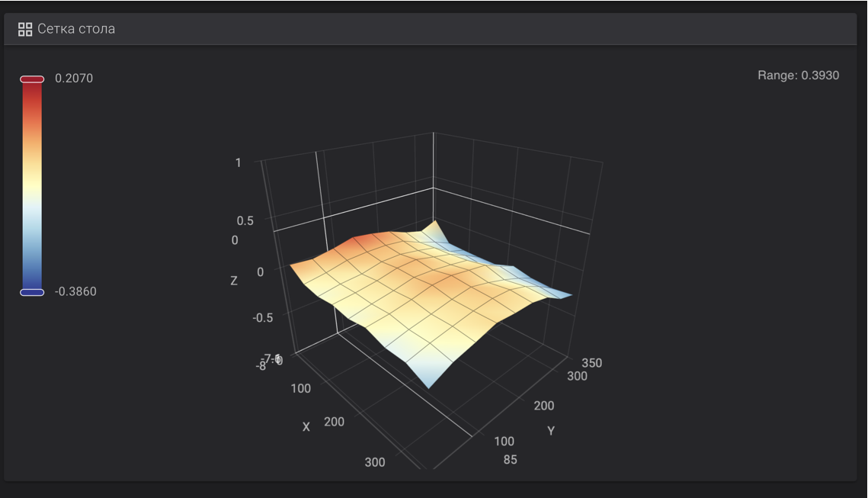Click the Y axis label
Image resolution: width=868 pixels, height=498 pixels.
tap(551, 430)
